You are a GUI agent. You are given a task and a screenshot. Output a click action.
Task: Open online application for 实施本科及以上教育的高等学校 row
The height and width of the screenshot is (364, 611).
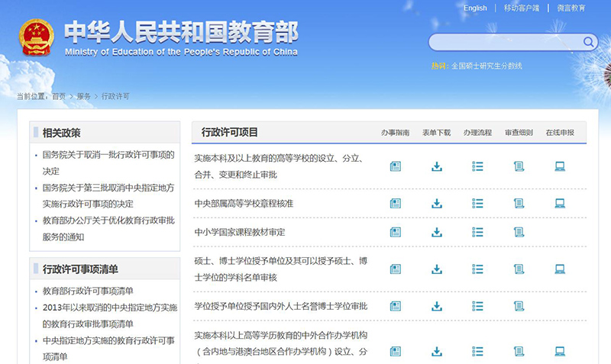560,166
